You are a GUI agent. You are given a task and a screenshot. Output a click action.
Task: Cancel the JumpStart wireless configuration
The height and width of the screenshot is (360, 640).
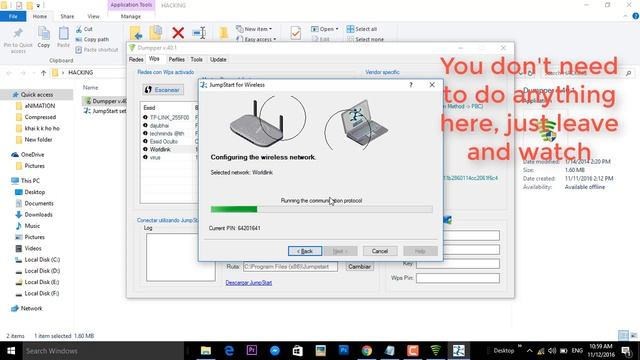point(380,251)
